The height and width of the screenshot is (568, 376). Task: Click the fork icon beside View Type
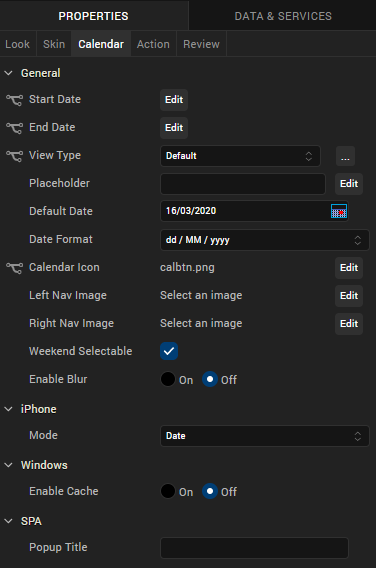pyautogui.click(x=14, y=156)
